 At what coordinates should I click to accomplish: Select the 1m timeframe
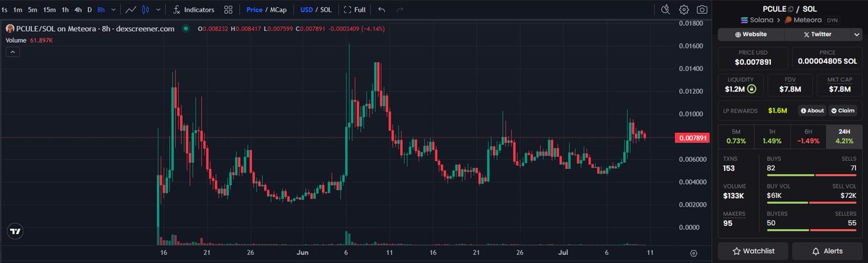pos(18,10)
